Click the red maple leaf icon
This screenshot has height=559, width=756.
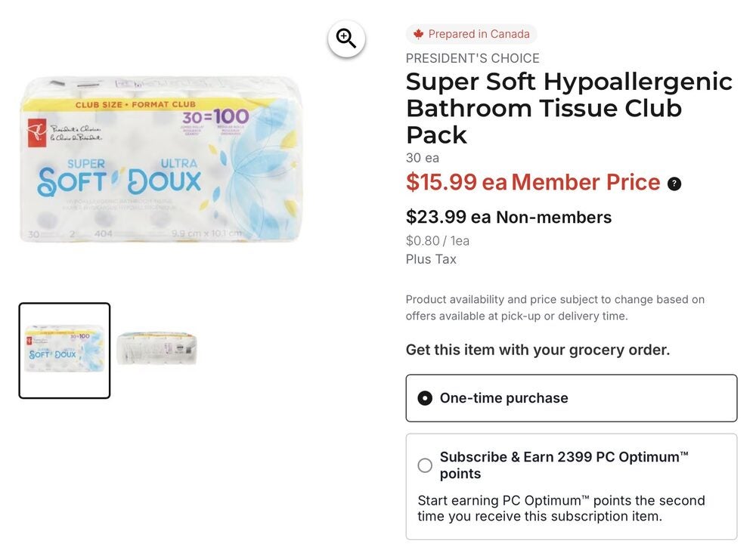[418, 34]
